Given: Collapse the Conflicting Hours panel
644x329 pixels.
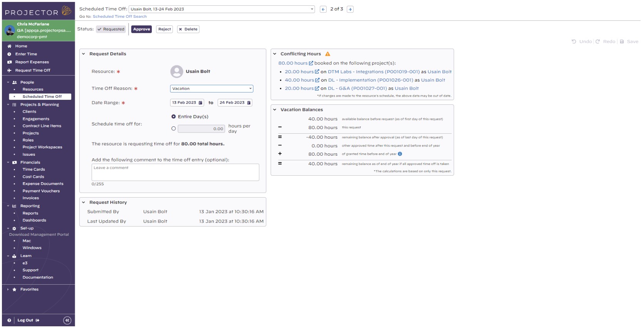Looking at the screenshot, I should [275, 54].
